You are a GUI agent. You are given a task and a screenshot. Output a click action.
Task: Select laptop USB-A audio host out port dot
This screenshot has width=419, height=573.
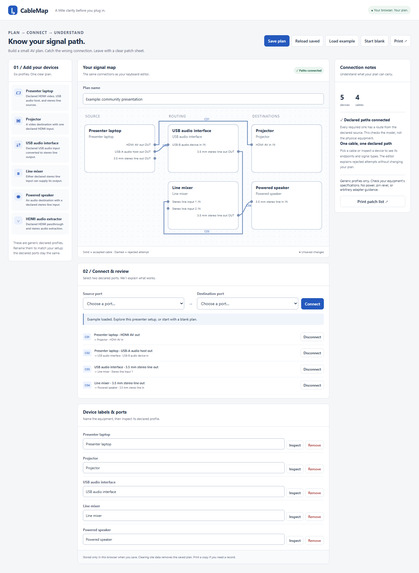[155, 151]
